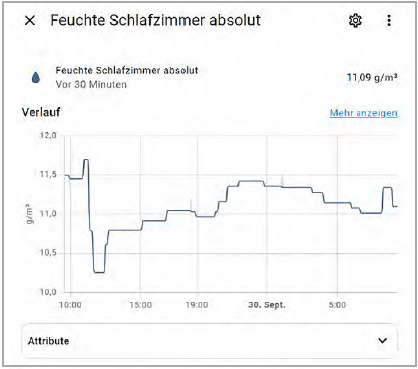Screen dimensions: 418x369
Task: Click the lowest dip of the humidity graph
Action: click(99, 272)
